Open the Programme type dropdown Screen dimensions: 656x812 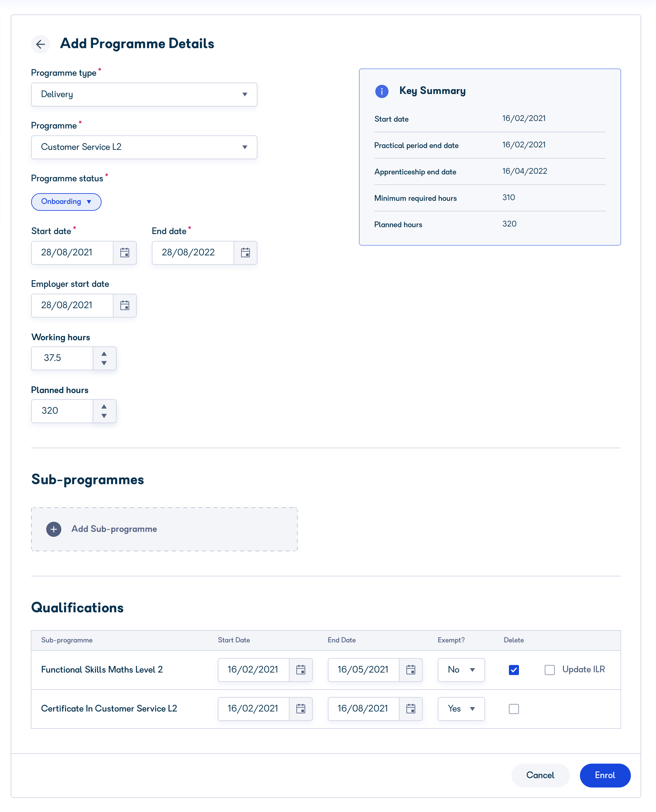tap(144, 95)
